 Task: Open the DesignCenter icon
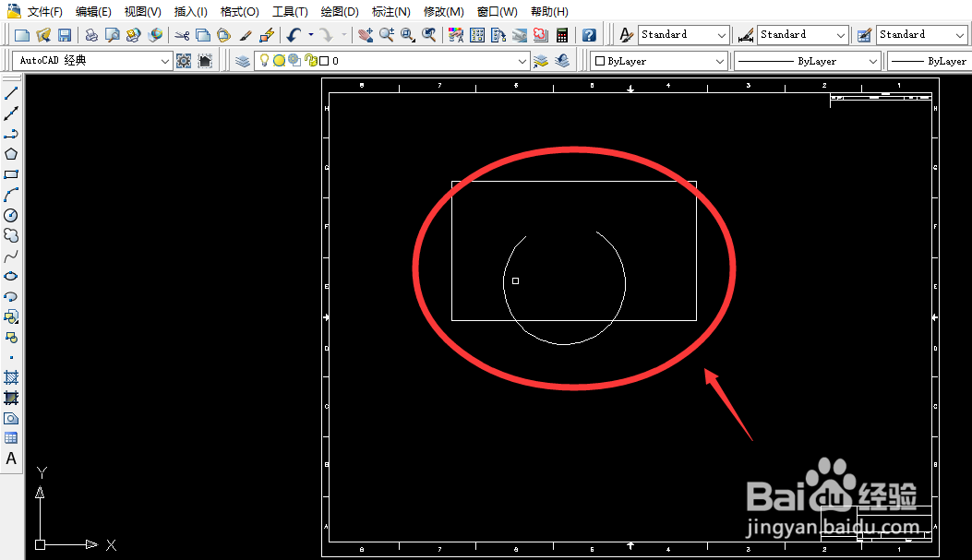(x=477, y=35)
